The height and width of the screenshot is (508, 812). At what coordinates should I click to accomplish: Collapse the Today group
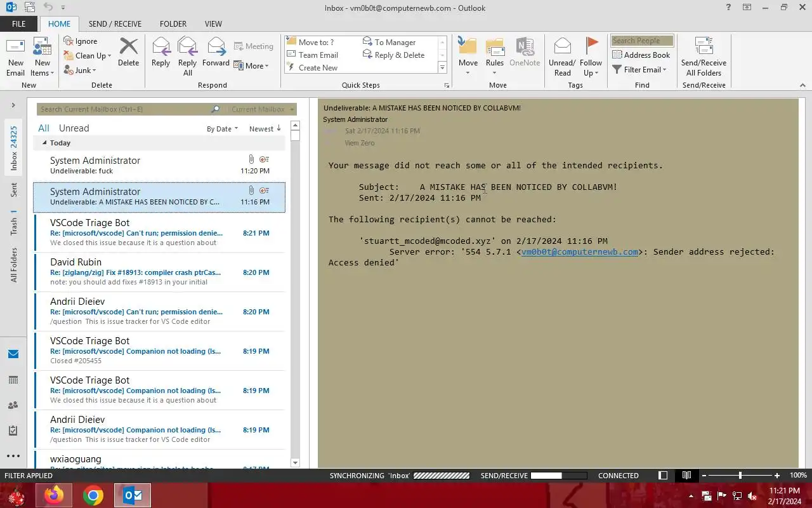tap(44, 143)
